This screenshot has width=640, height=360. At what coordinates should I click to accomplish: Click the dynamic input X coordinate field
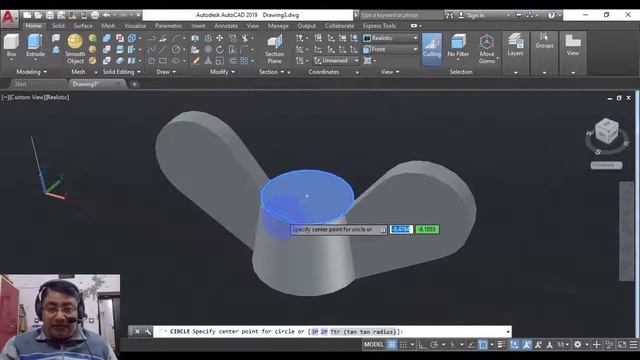pos(401,229)
